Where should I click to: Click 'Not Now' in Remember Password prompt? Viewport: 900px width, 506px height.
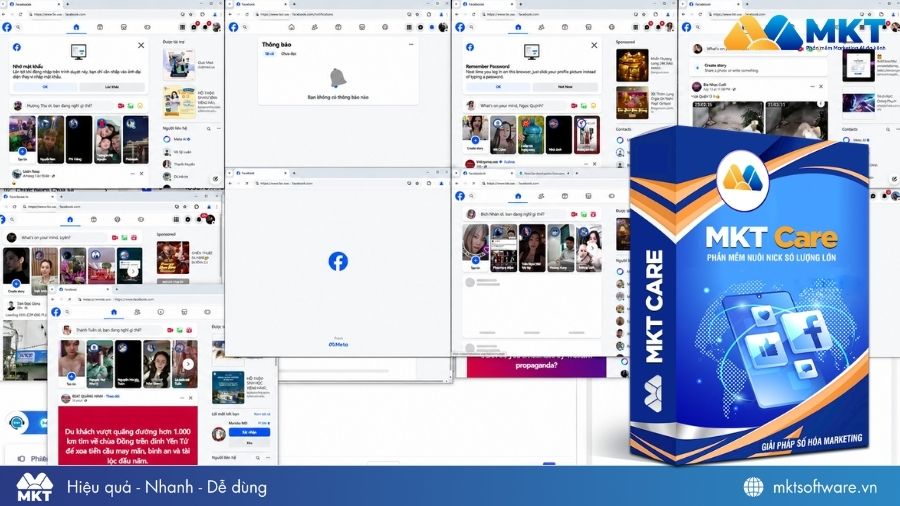pos(565,87)
